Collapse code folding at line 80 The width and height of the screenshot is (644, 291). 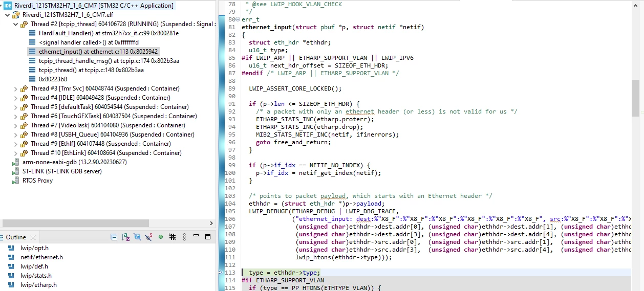238,19
